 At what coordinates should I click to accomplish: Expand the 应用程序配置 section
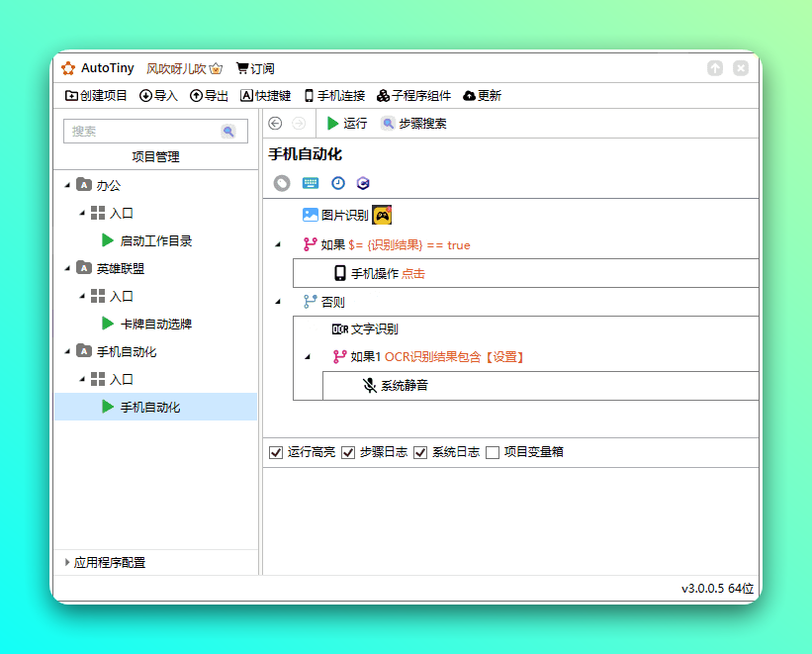(67, 562)
